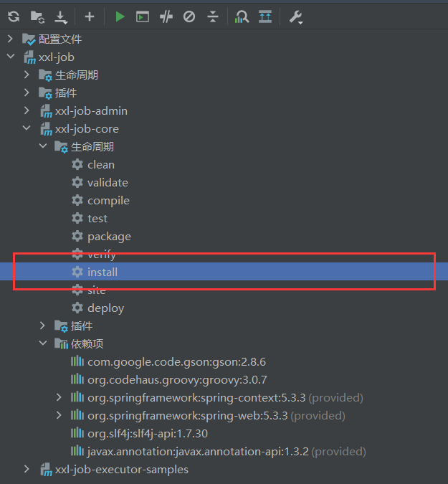Click gear icon beside install

tap(77, 272)
